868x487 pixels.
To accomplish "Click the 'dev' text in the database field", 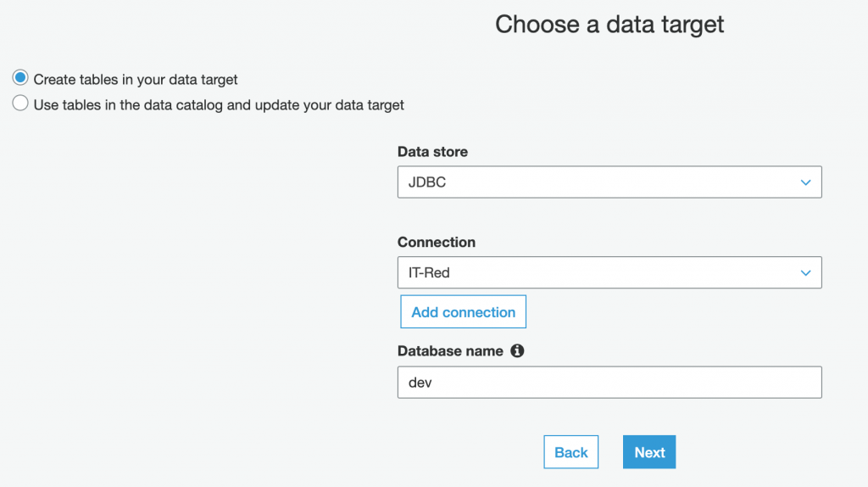I will [x=420, y=383].
